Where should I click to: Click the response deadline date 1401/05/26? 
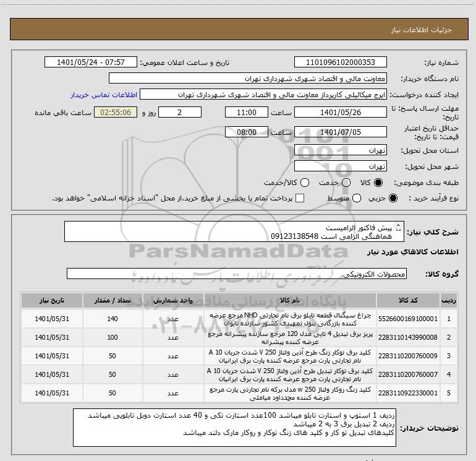pos(340,112)
